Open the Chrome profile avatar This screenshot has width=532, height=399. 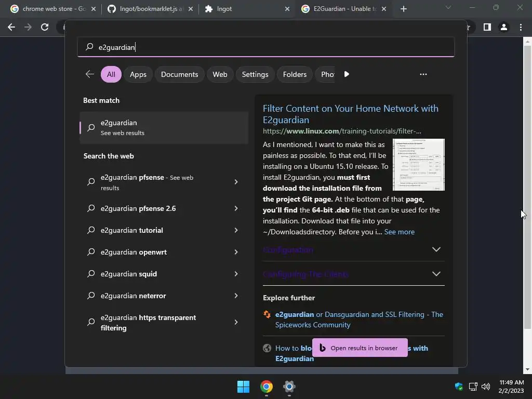[504, 27]
